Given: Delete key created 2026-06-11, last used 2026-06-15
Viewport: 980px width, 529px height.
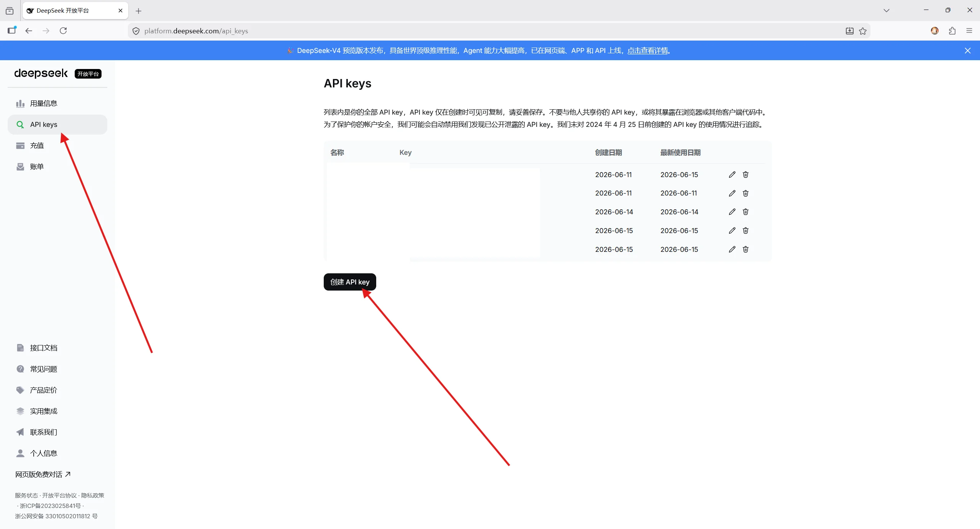Looking at the screenshot, I should (746, 175).
